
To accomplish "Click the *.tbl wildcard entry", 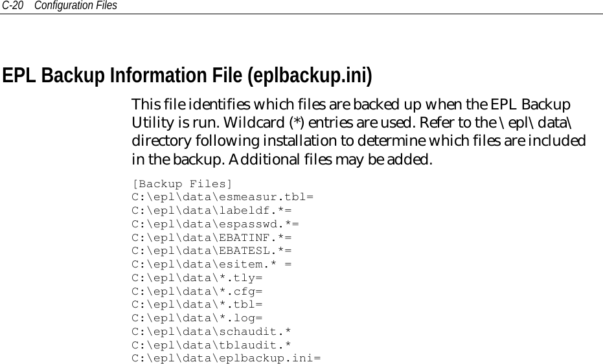I will point(198,305).
